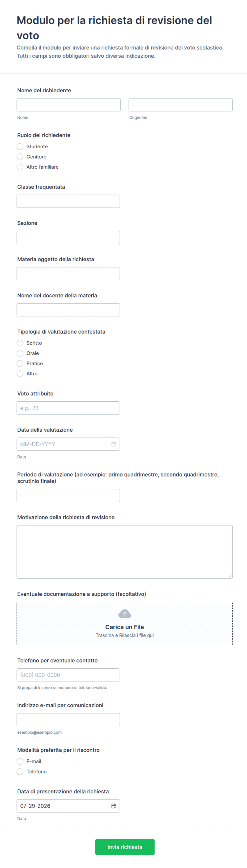The width and height of the screenshot is (247, 868).
Task: Grab the text area resize handle
Action: (230, 576)
